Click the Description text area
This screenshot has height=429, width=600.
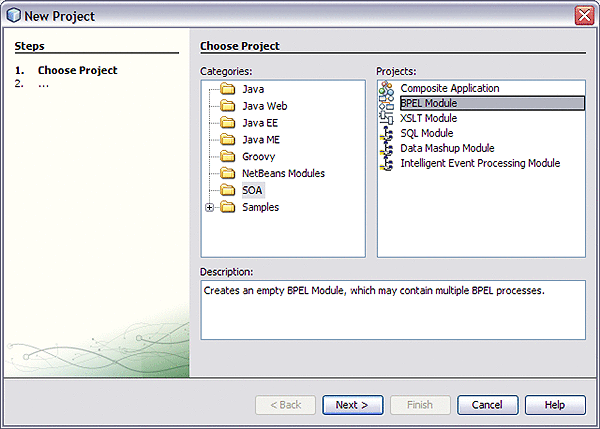pos(393,310)
